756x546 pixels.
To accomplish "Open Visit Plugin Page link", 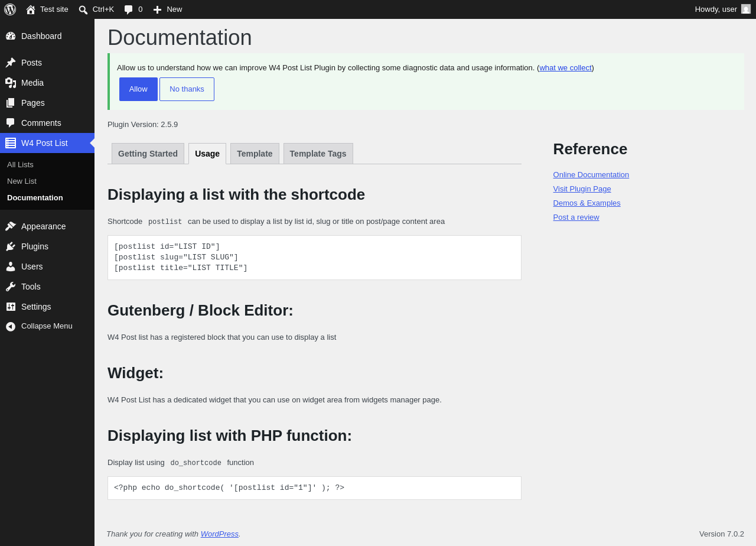I will tap(582, 189).
